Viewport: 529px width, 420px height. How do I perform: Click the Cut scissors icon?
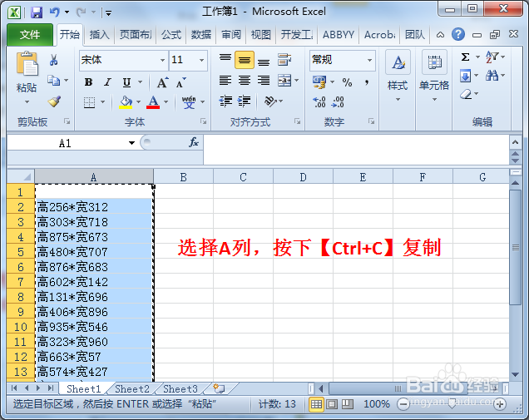click(53, 60)
